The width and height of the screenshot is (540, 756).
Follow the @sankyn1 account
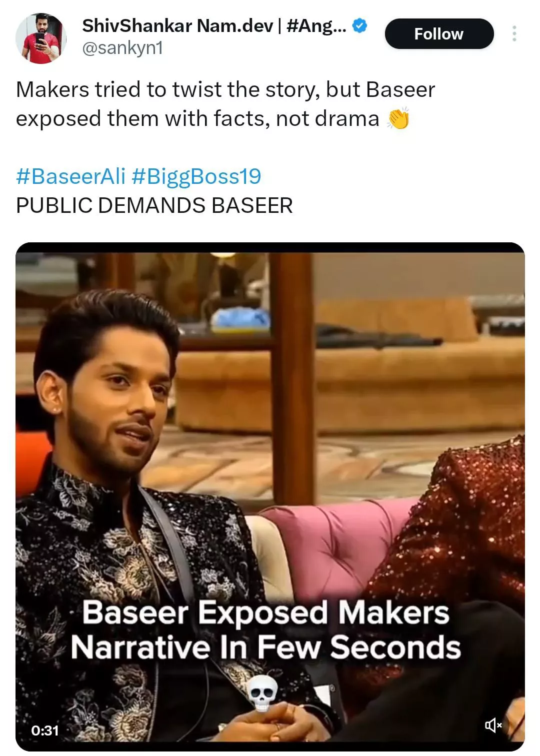tap(439, 33)
